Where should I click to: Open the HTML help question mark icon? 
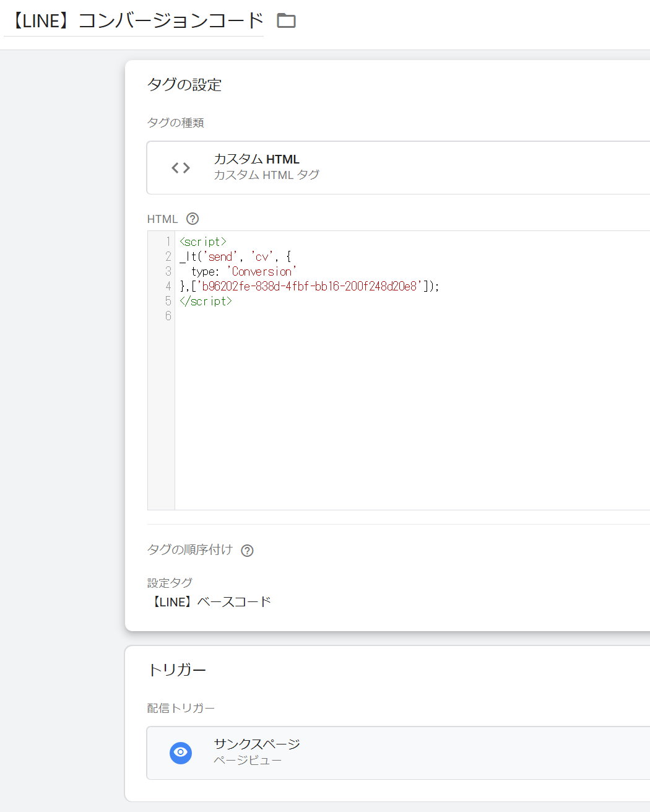[x=193, y=219]
